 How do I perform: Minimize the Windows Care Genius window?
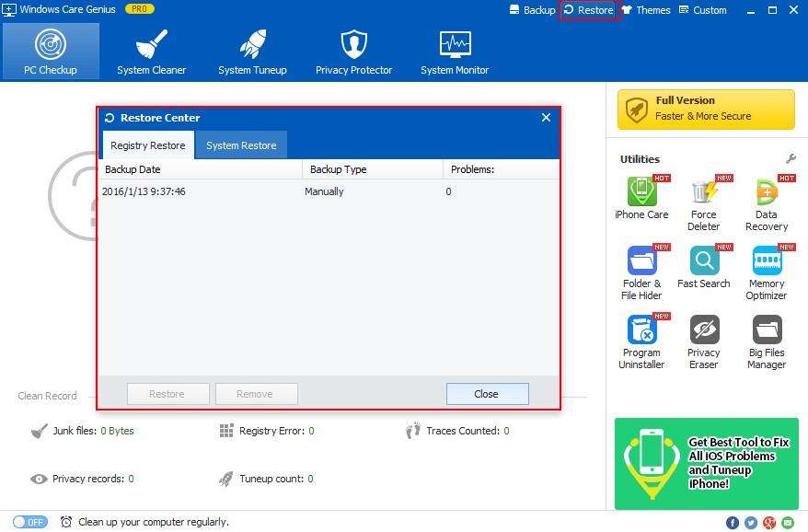pyautogui.click(x=751, y=10)
